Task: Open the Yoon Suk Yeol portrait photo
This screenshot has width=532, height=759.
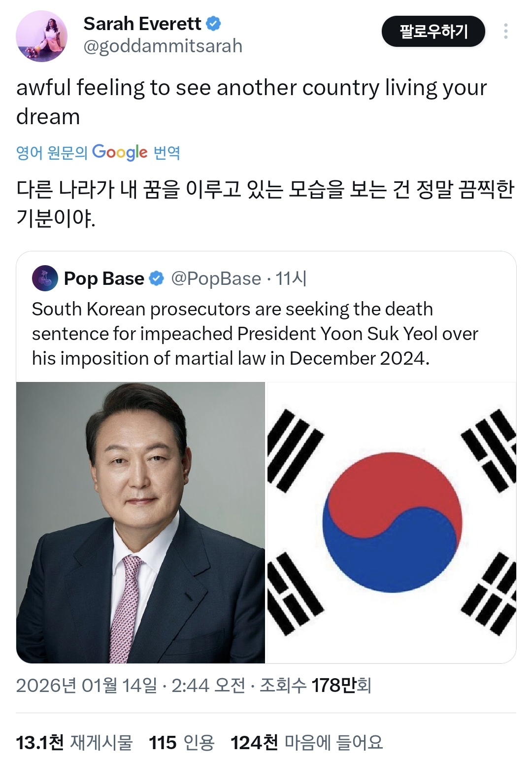Action: point(140,522)
